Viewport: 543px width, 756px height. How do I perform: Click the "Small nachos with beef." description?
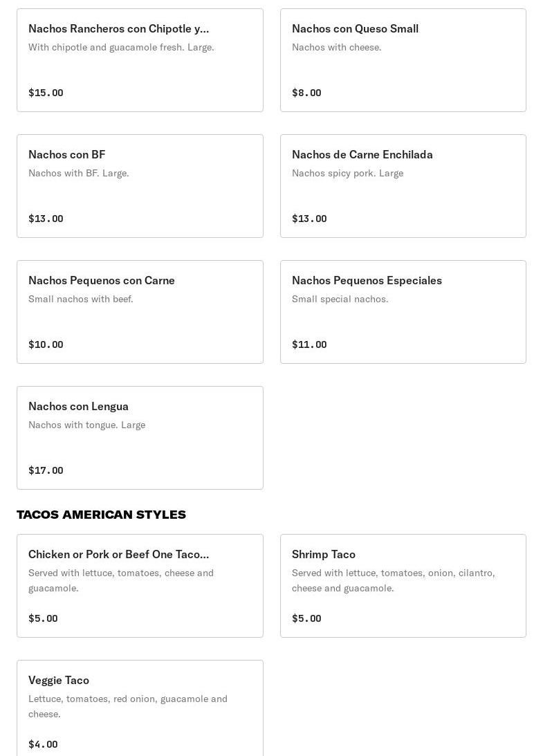pyautogui.click(x=80, y=299)
